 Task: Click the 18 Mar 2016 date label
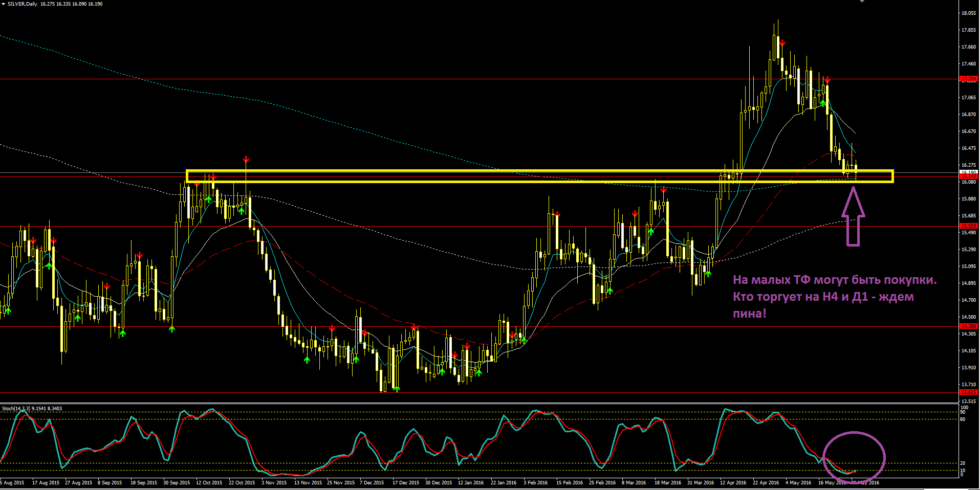tap(668, 483)
